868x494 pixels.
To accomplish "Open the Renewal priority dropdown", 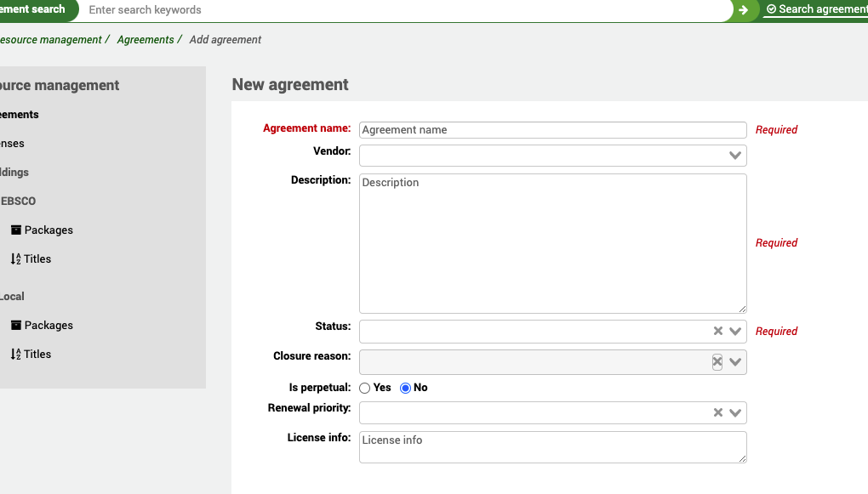I will click(x=734, y=412).
